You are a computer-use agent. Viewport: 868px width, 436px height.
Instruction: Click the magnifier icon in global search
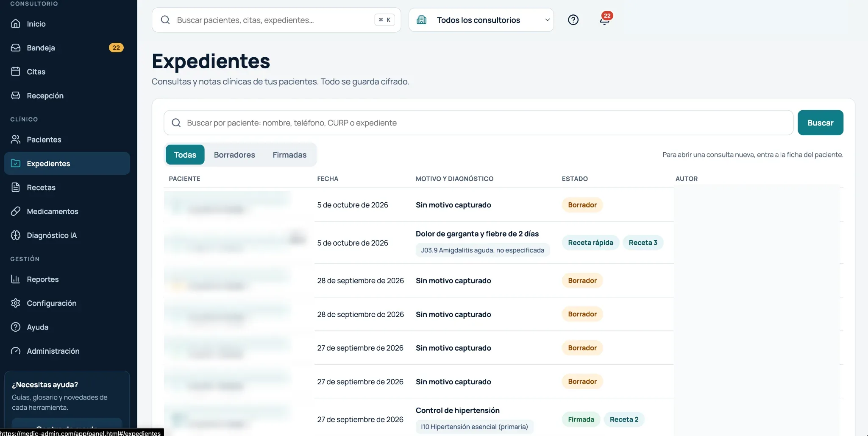[165, 20]
